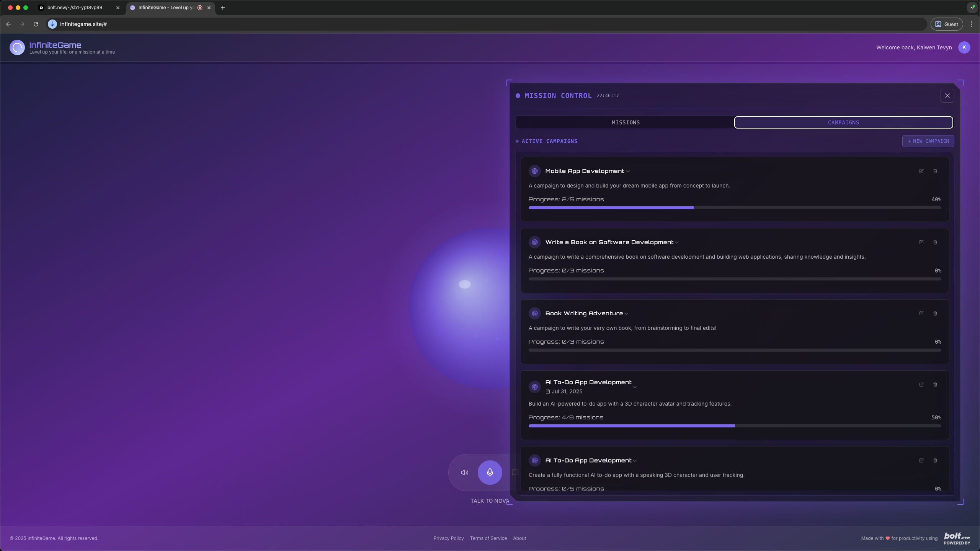Open the Privacy Policy link
Screen dimensions: 980x551
tap(448, 538)
